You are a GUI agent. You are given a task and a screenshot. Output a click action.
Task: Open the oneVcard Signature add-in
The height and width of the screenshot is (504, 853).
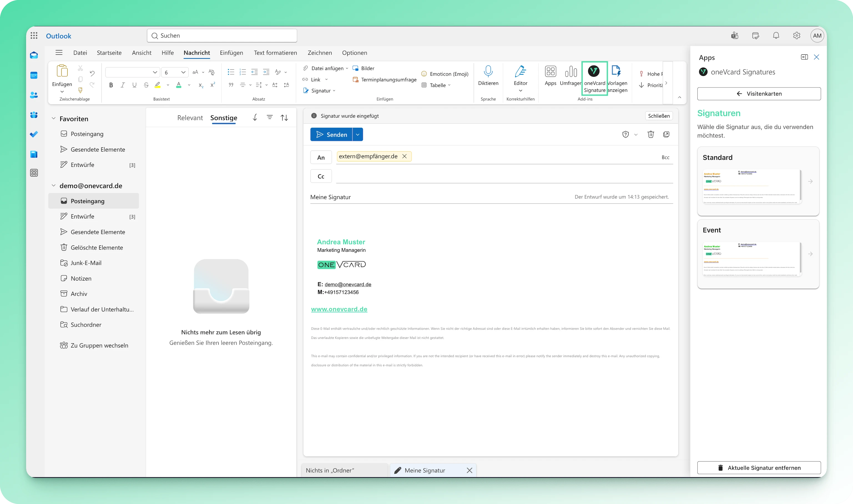coord(594,79)
